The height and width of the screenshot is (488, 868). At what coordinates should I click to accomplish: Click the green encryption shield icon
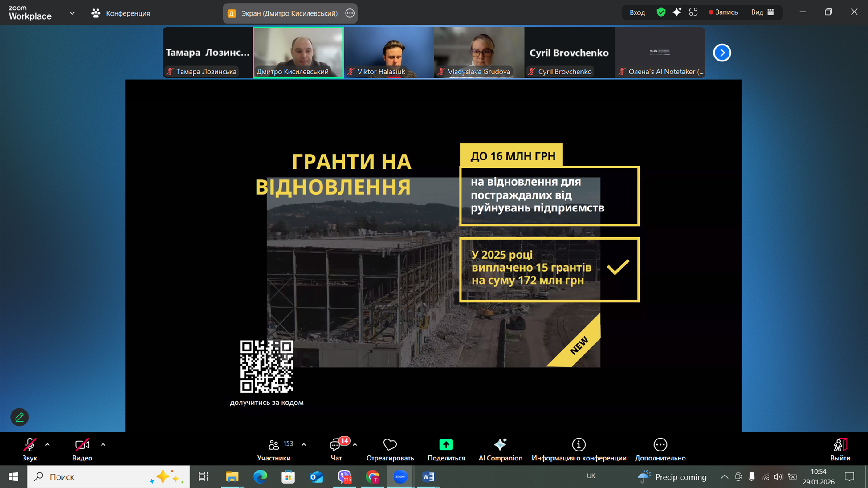pyautogui.click(x=661, y=12)
